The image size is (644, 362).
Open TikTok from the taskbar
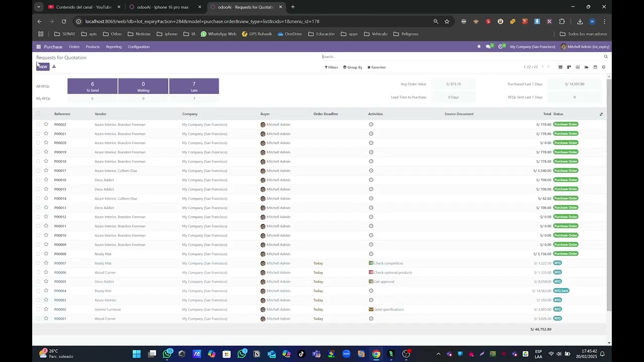coord(301,354)
